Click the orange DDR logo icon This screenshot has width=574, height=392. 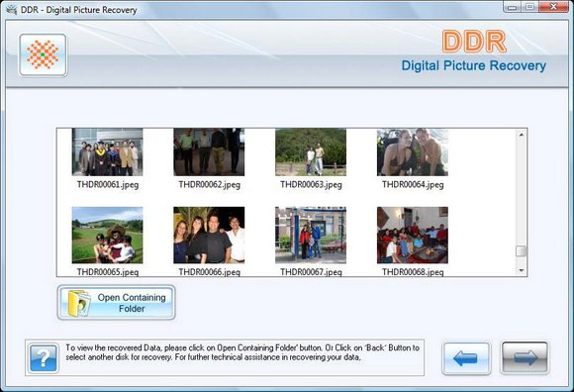tap(43, 54)
